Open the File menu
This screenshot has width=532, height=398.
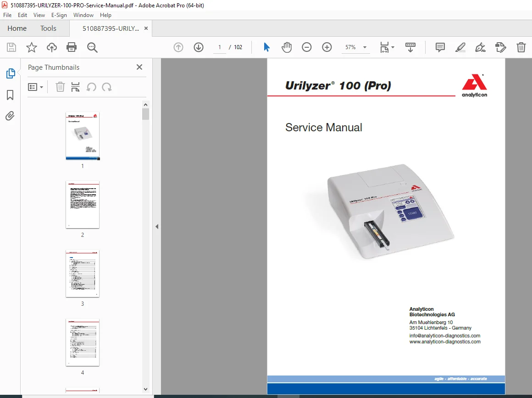[x=7, y=15]
